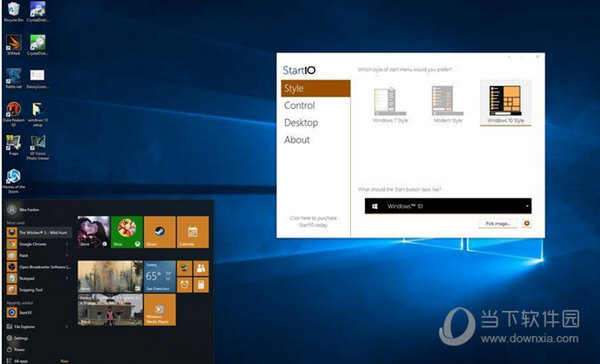Open the Xbox tile
This screenshot has height=364, width=600.
click(x=127, y=232)
